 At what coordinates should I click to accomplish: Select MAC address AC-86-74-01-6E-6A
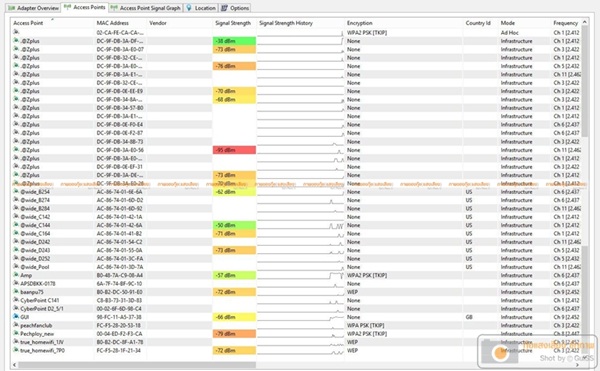(119, 192)
